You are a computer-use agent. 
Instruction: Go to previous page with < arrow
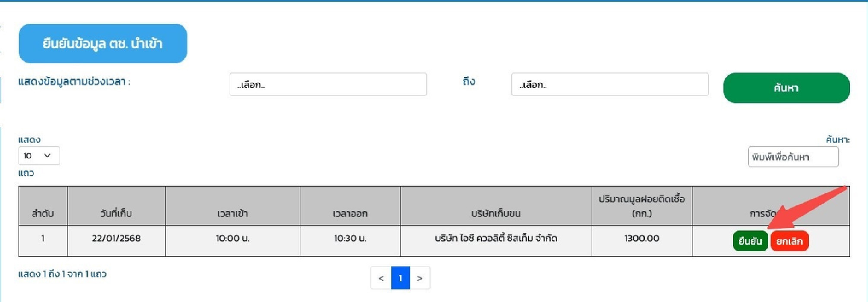[381, 278]
